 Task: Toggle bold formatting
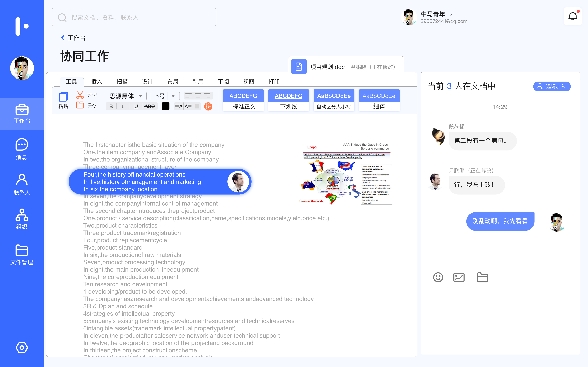(x=111, y=106)
